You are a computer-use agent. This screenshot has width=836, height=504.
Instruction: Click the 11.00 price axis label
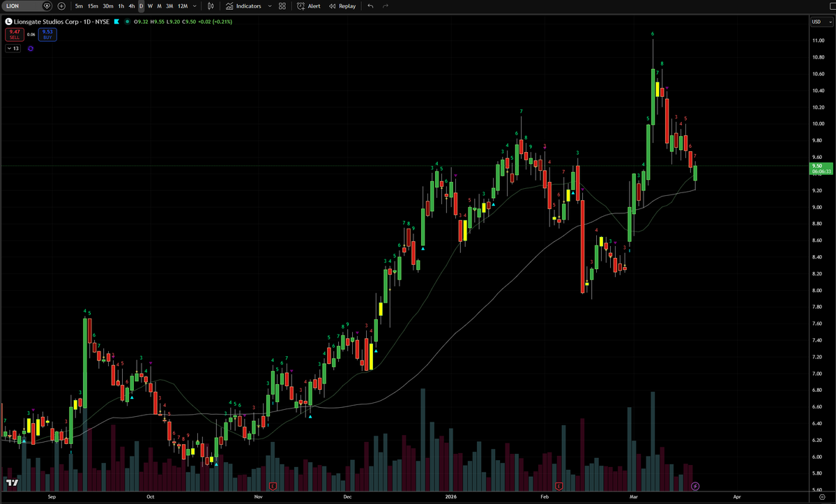coord(818,40)
